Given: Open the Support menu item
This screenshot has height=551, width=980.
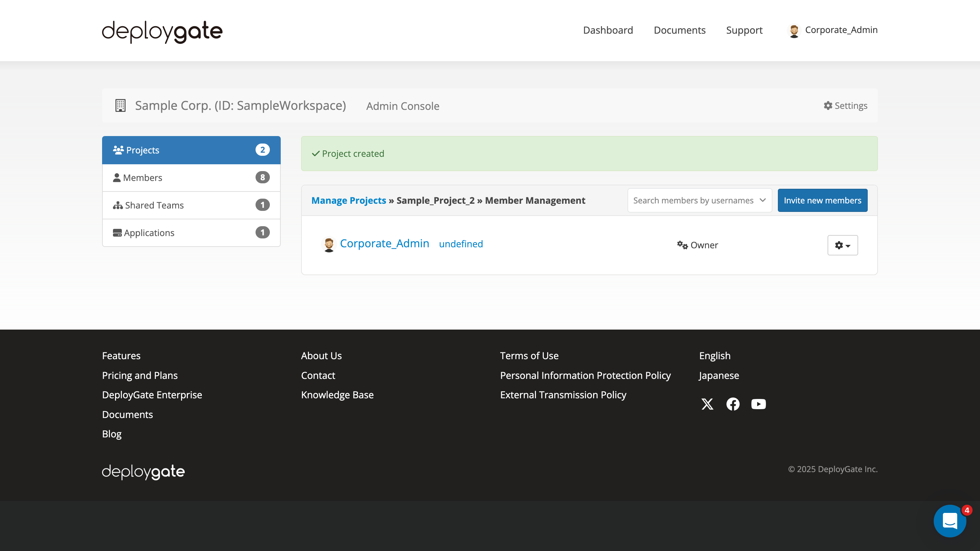Looking at the screenshot, I should click(744, 30).
